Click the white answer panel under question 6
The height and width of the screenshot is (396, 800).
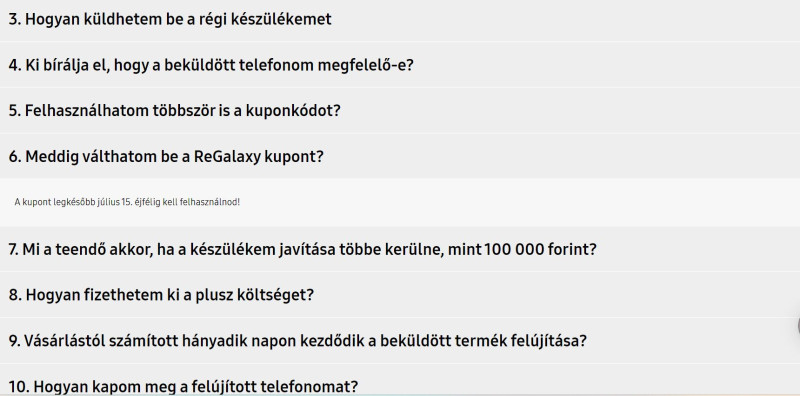coord(400,203)
